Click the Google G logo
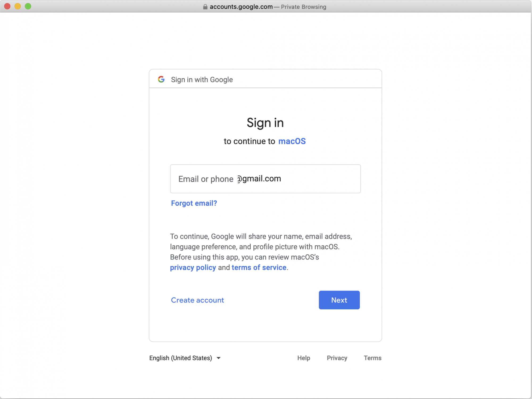 click(x=161, y=79)
